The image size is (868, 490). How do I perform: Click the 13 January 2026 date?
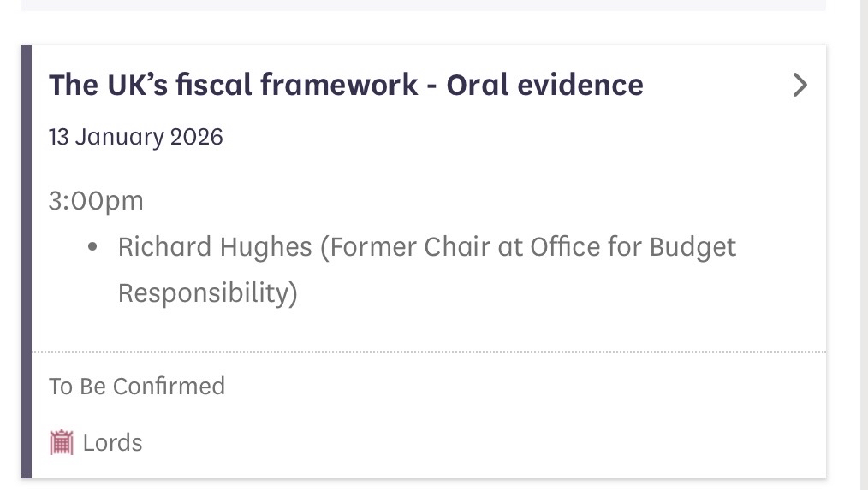click(x=135, y=137)
